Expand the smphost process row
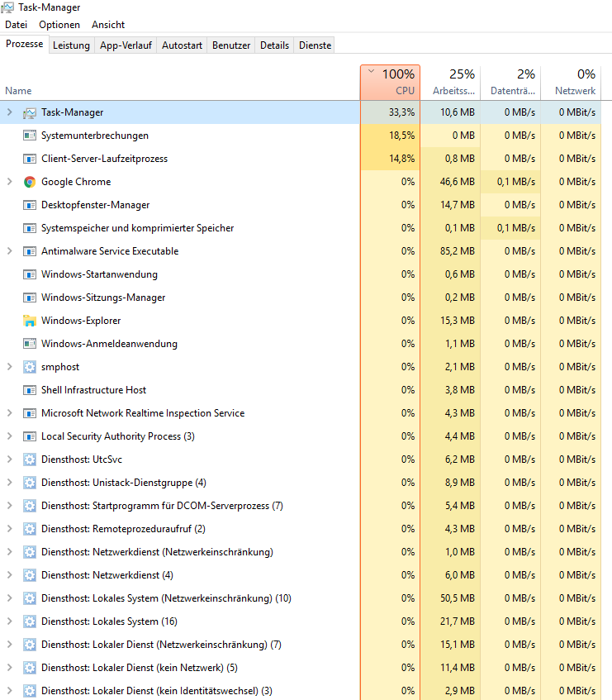Image resolution: width=612 pixels, height=700 pixels. (9, 366)
